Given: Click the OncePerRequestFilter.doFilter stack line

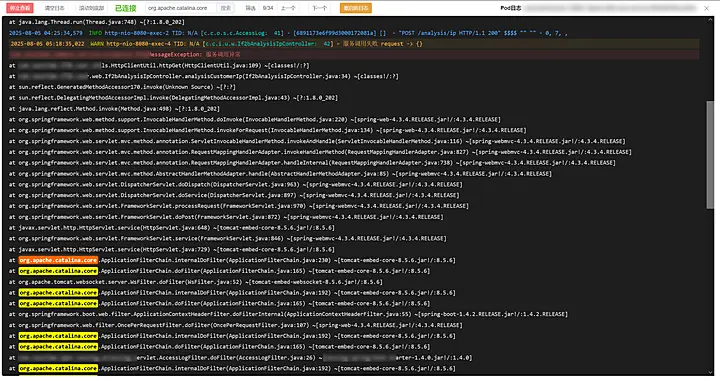Looking at the screenshot, I should (236, 325).
